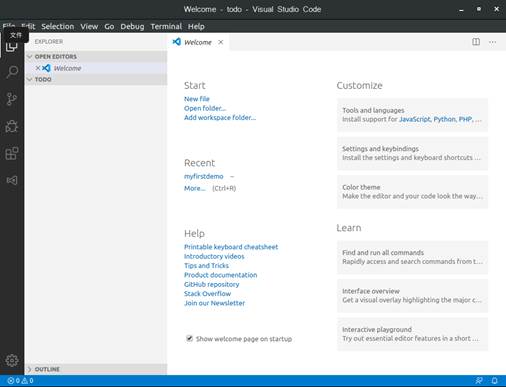This screenshot has width=506, height=387.
Task: Close the Welcome editor tab
Action: click(x=221, y=42)
